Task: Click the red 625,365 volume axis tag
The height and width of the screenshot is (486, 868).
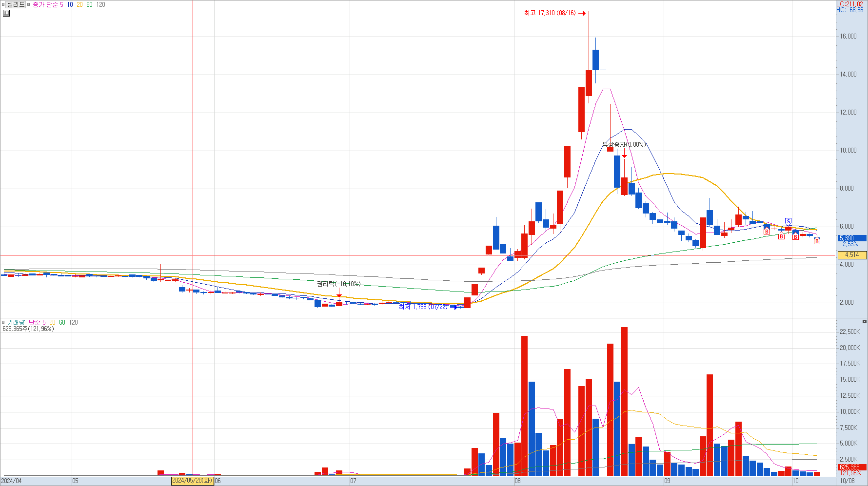Action: click(x=852, y=467)
